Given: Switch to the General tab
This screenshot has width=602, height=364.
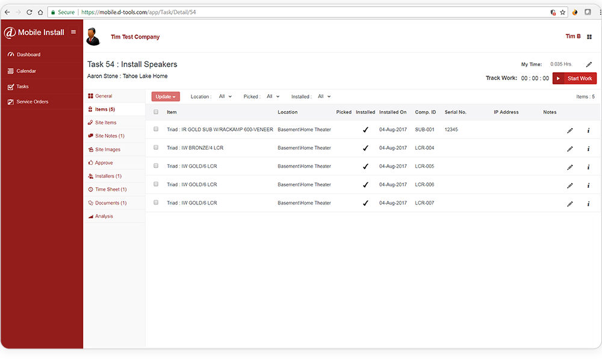Looking at the screenshot, I should (x=114, y=96).
